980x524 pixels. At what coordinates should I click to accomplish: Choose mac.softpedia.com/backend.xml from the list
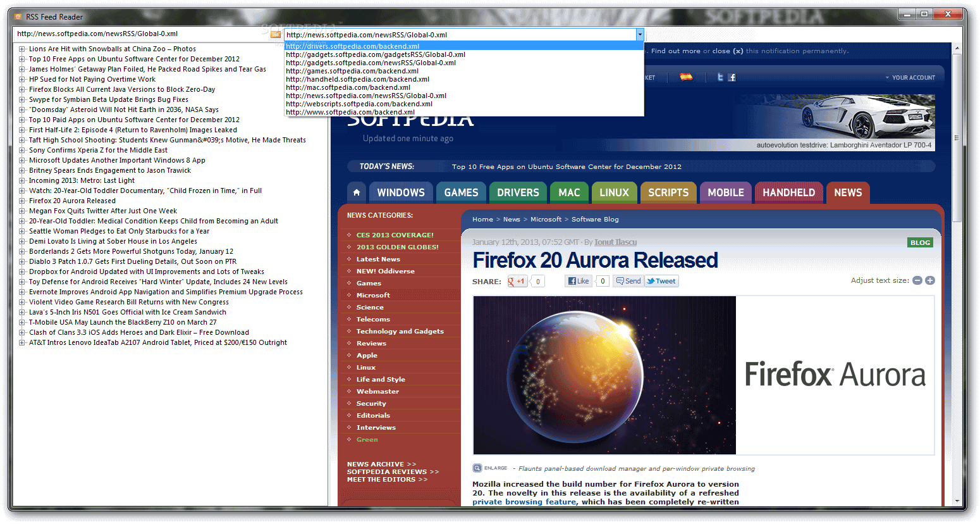(464, 87)
